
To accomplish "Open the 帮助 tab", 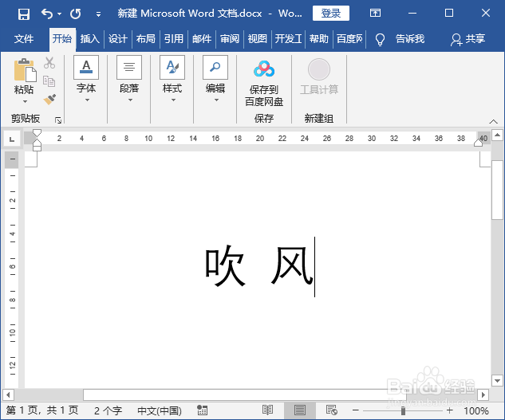I will [319, 39].
